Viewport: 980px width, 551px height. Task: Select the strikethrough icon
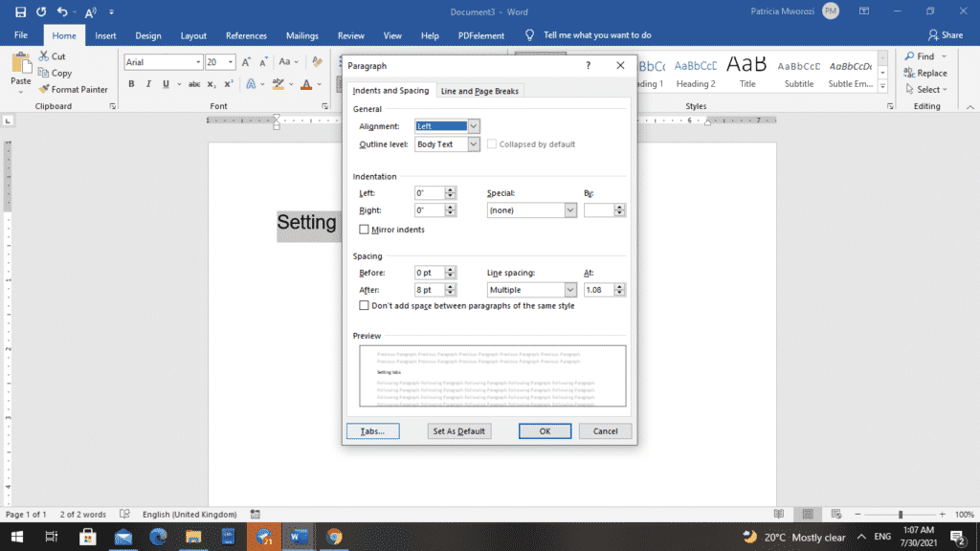coord(194,84)
